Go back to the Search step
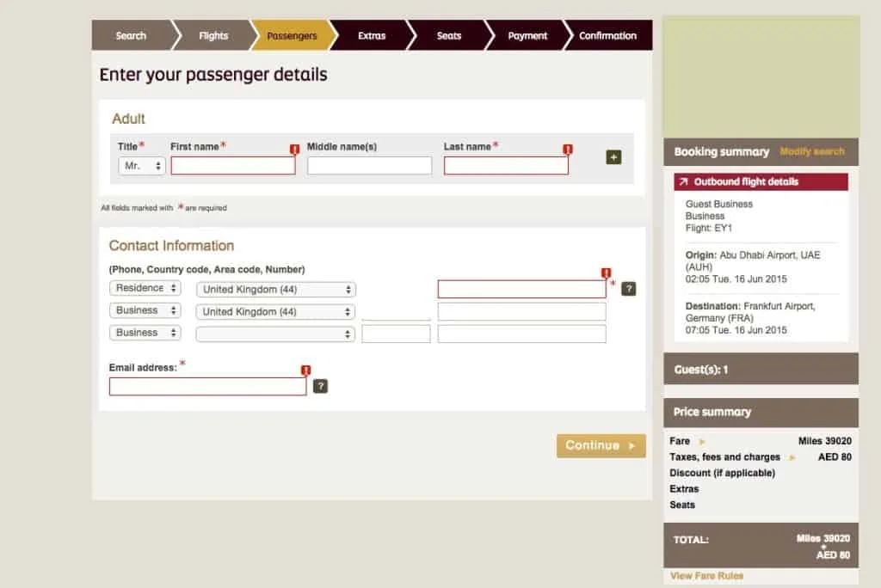 click(131, 36)
